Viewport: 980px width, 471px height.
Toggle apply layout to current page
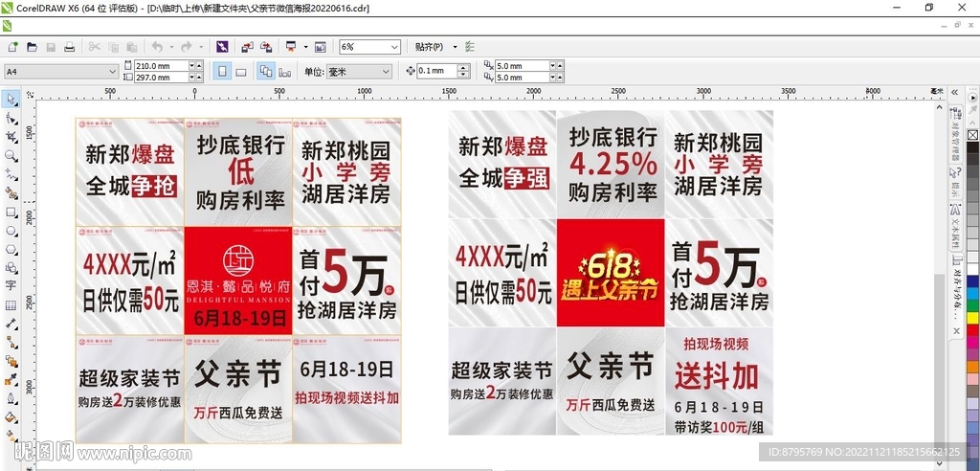[x=285, y=71]
